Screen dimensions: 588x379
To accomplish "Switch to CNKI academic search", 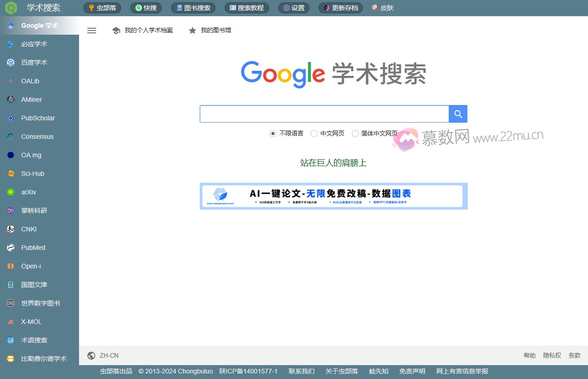I will point(29,229).
